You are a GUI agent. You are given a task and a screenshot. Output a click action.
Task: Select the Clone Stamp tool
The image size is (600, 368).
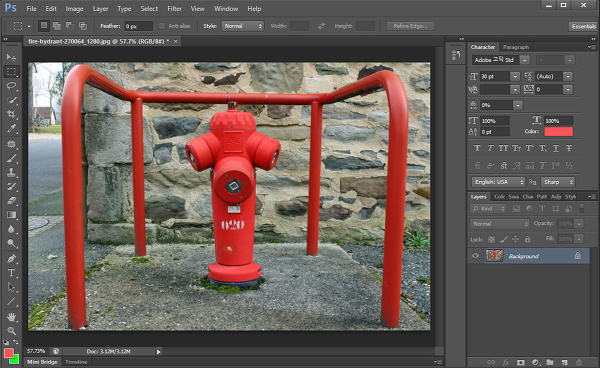(11, 172)
